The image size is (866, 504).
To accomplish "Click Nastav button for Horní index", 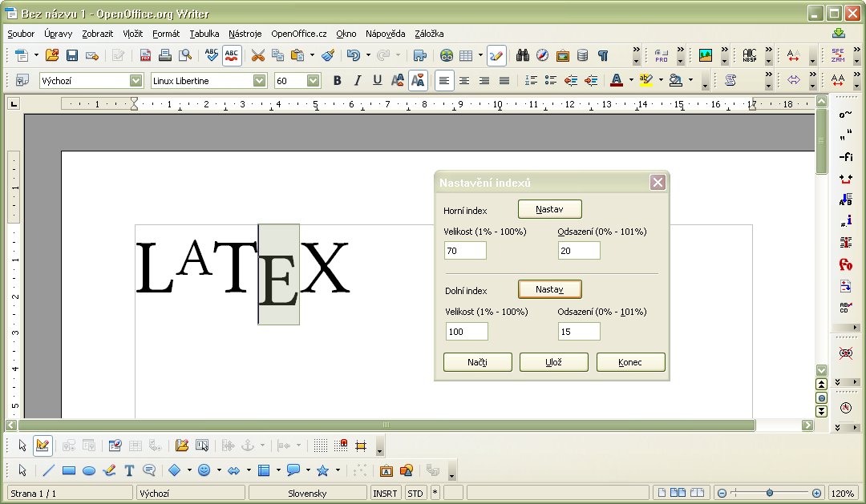I will click(x=549, y=209).
